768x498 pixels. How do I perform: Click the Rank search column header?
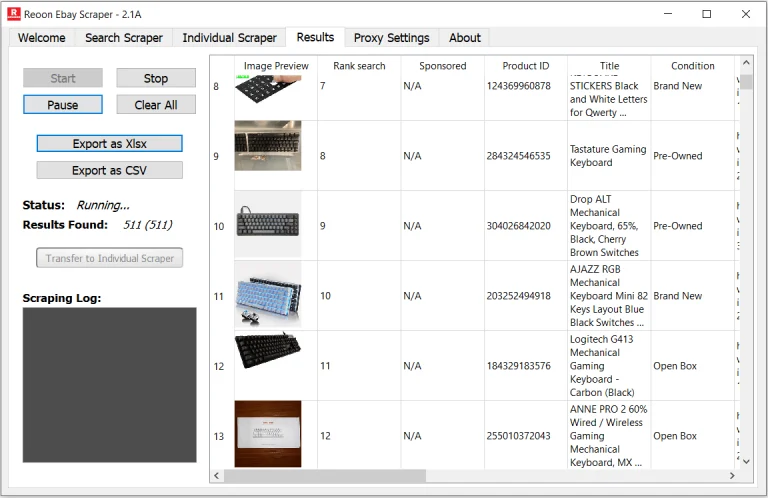359,66
